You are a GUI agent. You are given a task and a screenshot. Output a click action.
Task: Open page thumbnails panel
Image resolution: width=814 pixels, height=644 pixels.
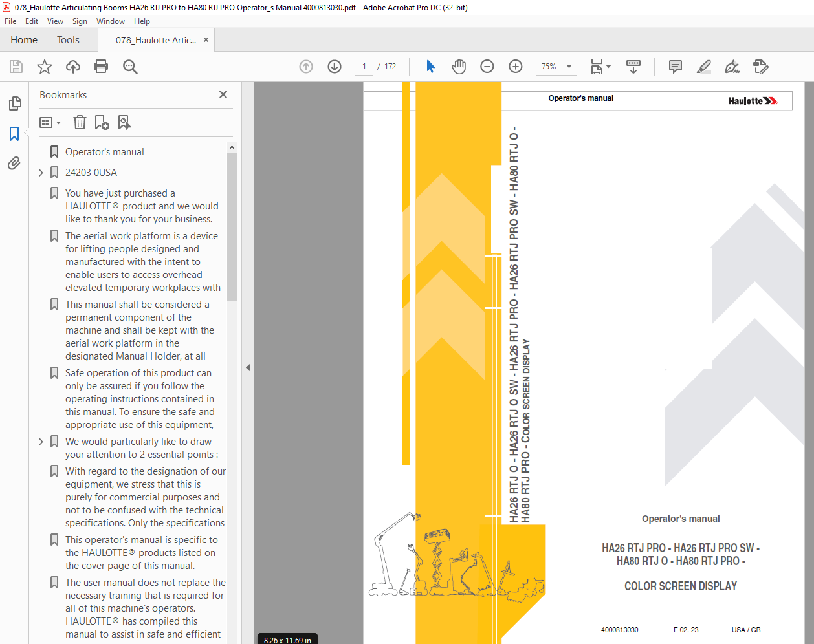coord(14,103)
